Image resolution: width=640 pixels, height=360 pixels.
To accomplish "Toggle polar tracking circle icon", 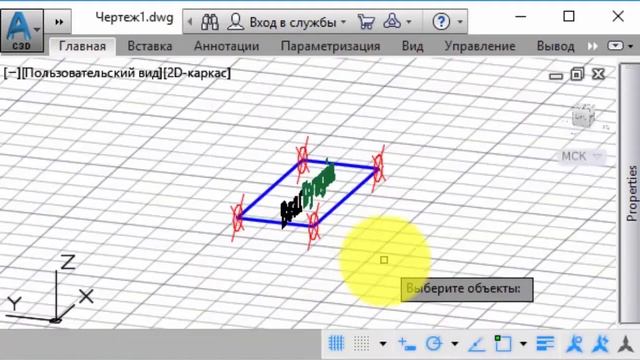I will coord(434,344).
